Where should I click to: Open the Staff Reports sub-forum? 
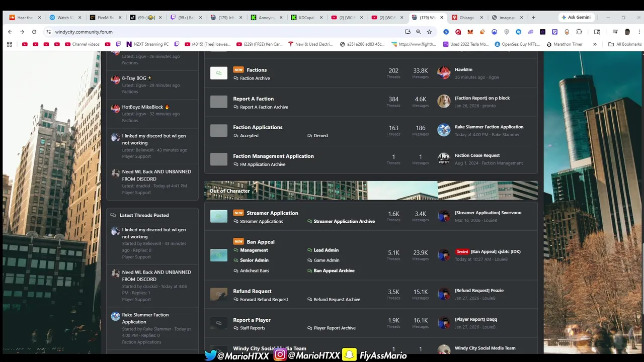[x=253, y=328]
